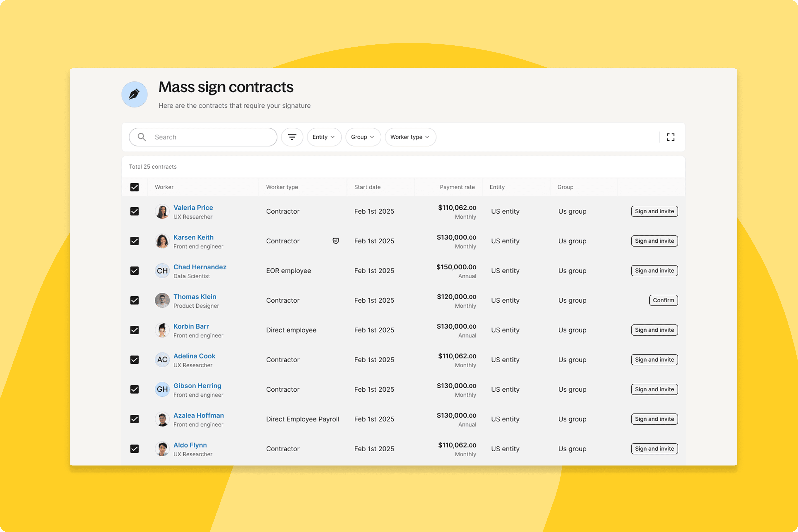This screenshot has width=798, height=532.
Task: Click the Direct employee cell for Korbin Barr
Action: [291, 330]
